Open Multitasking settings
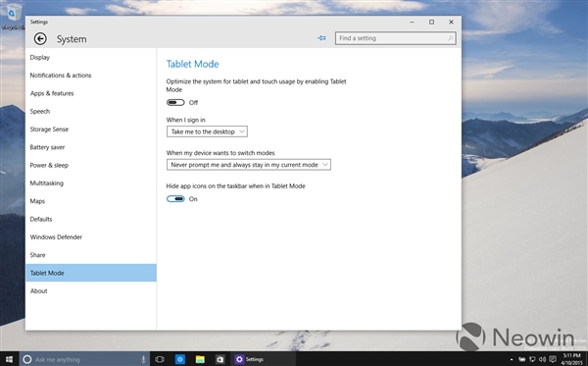The width and height of the screenshot is (588, 366). [91, 183]
